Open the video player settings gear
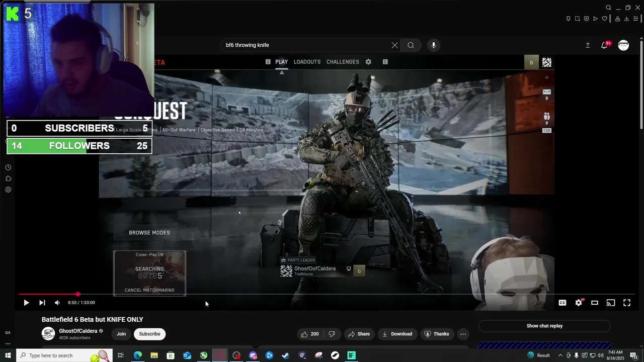Screen dimensions: 644x362 (x=579, y=303)
